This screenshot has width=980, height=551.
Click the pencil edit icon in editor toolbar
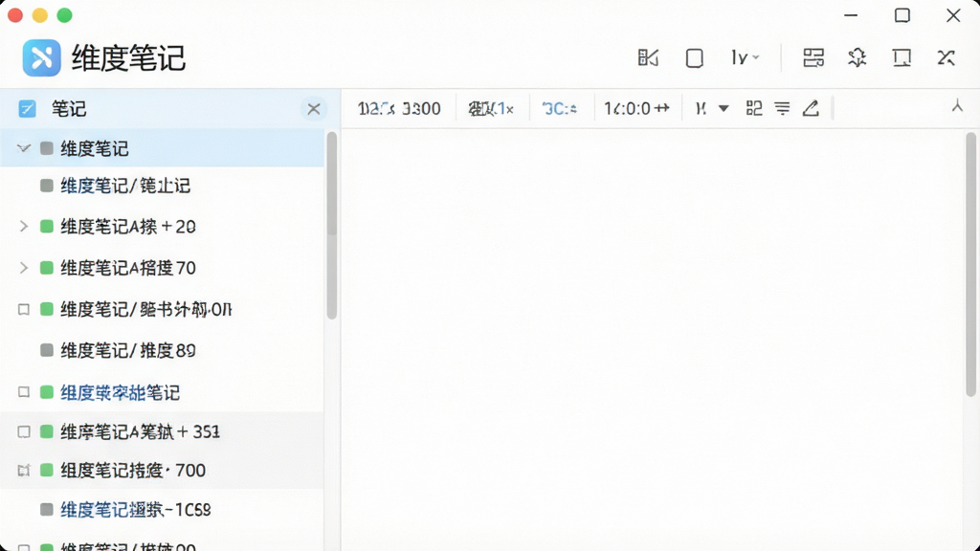811,109
